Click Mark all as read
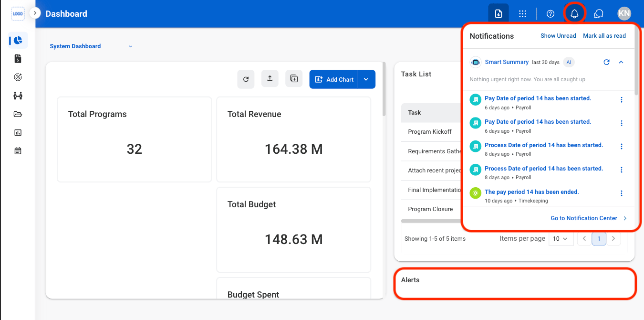This screenshot has height=320, width=644. (604, 36)
